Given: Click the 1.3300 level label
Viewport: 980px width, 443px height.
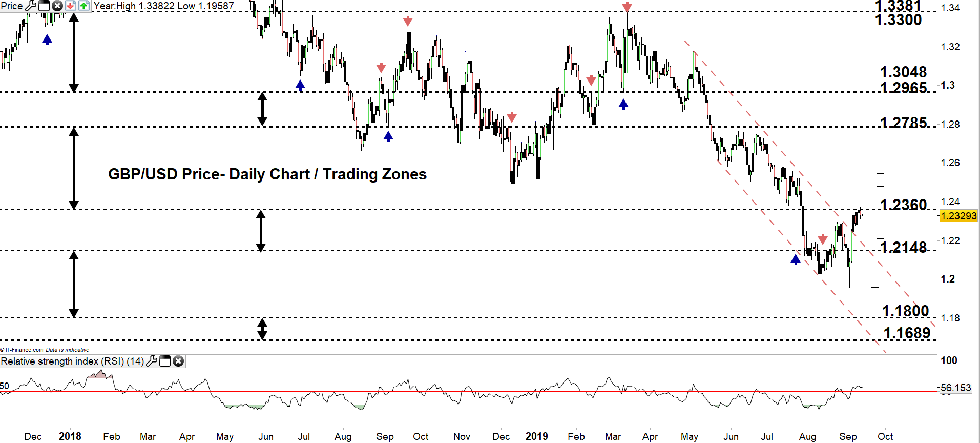Looking at the screenshot, I should (x=898, y=19).
